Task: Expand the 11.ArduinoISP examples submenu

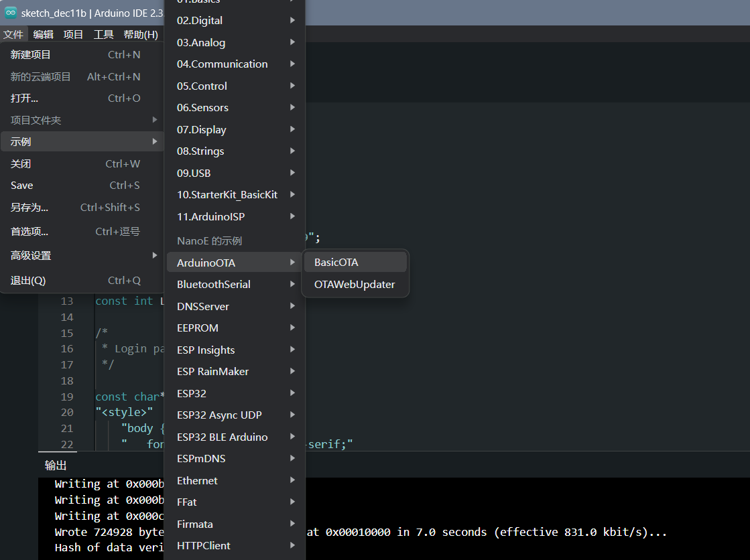Action: click(x=235, y=216)
